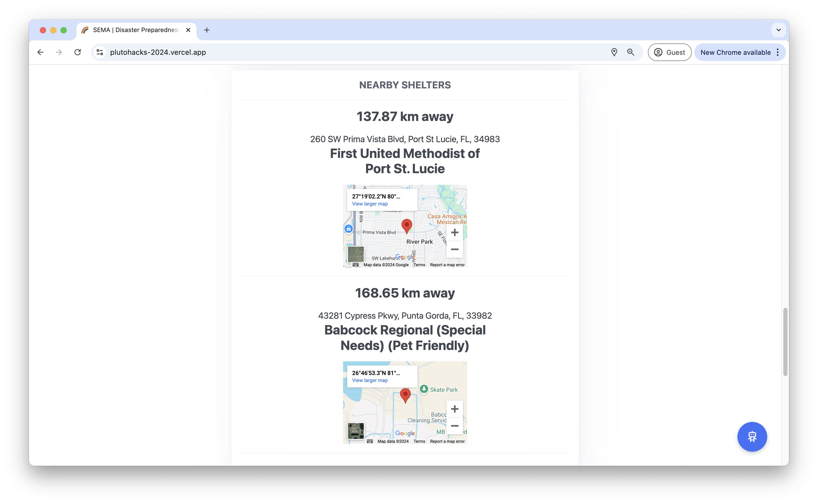Go back to previous page
The image size is (818, 504).
(x=40, y=52)
